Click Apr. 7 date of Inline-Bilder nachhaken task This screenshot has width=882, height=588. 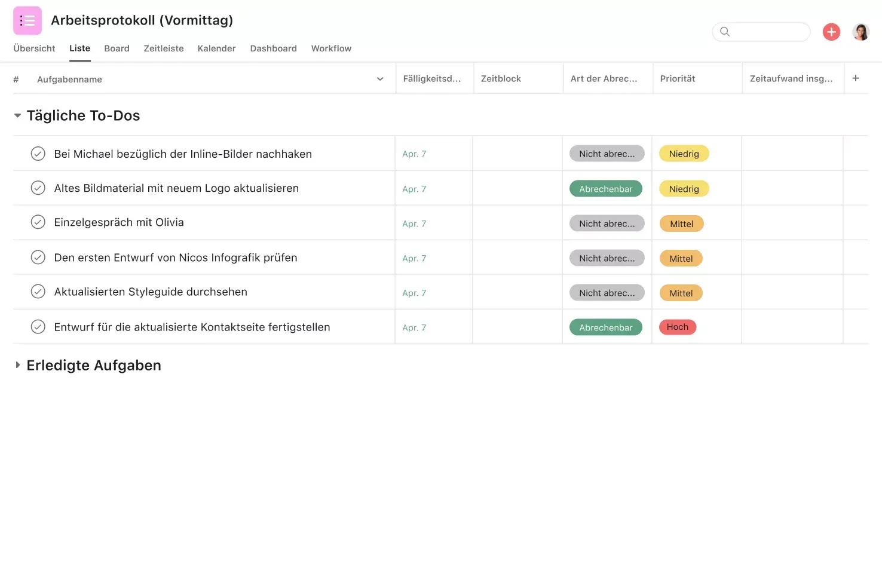(414, 154)
